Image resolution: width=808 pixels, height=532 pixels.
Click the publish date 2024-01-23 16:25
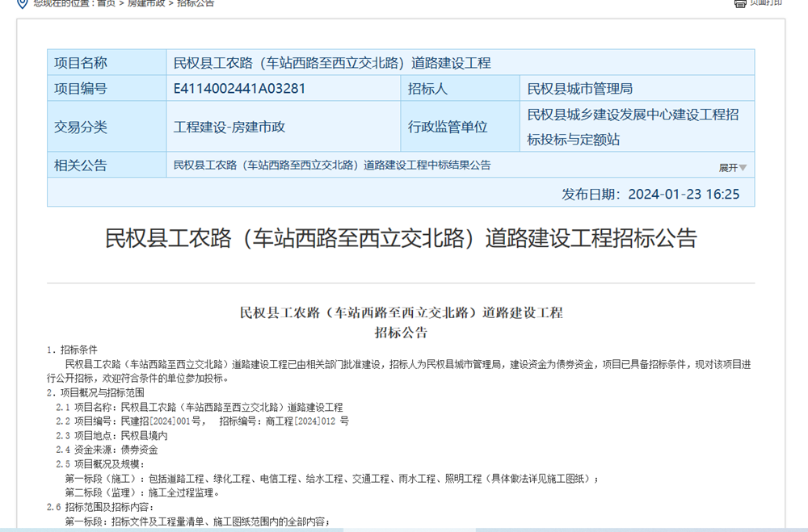684,195
